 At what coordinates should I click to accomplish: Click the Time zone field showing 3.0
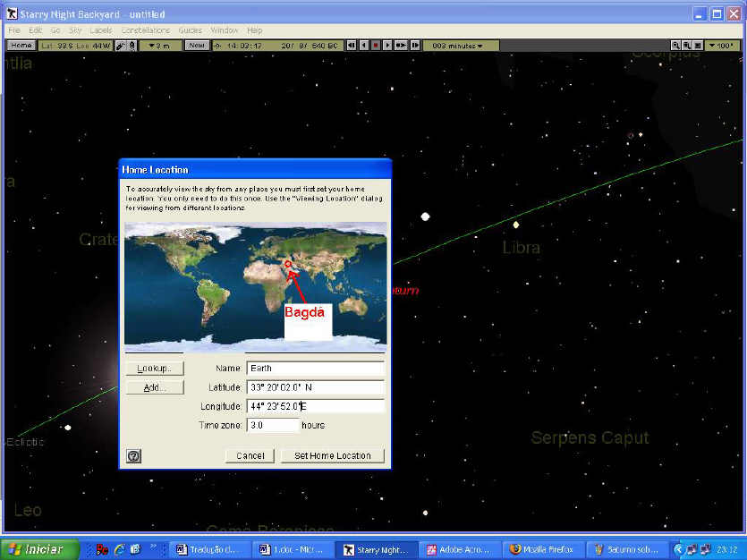(273, 425)
